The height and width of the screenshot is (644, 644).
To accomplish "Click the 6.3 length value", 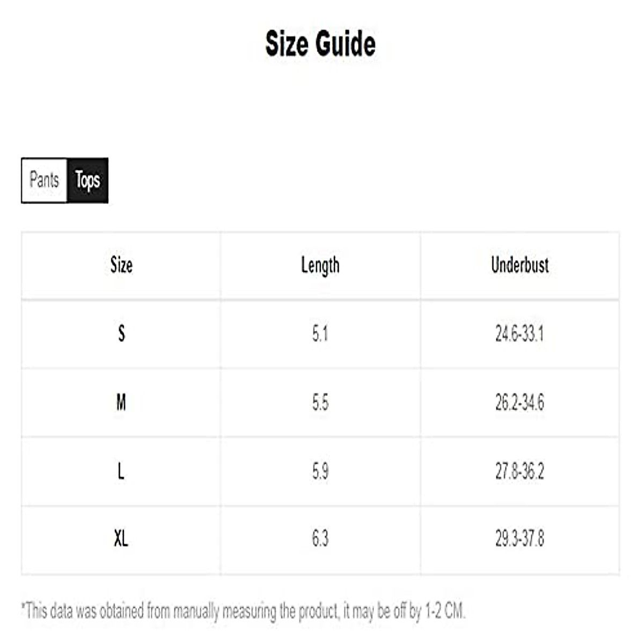I will (320, 538).
